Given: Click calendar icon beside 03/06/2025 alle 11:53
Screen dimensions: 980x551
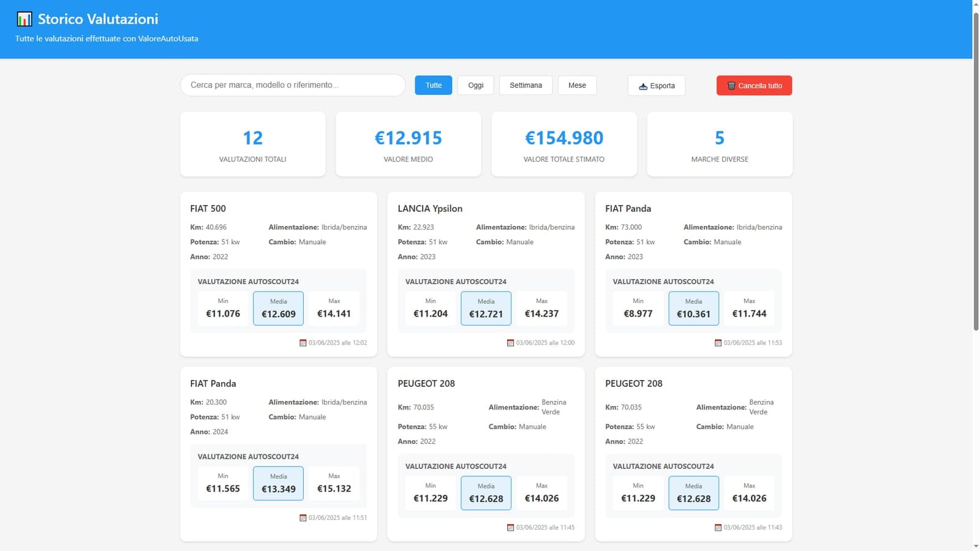Looking at the screenshot, I should click(718, 343).
